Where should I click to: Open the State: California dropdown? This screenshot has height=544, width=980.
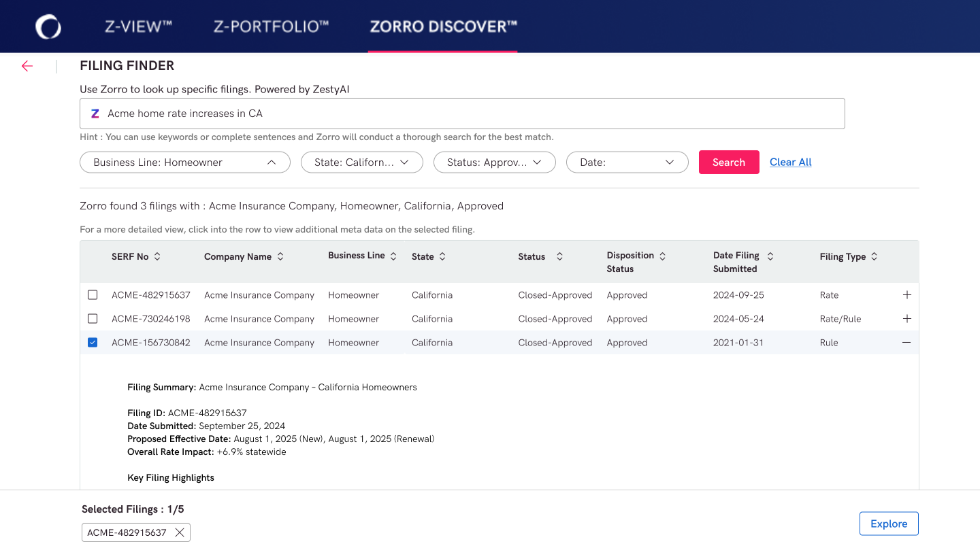(x=362, y=163)
